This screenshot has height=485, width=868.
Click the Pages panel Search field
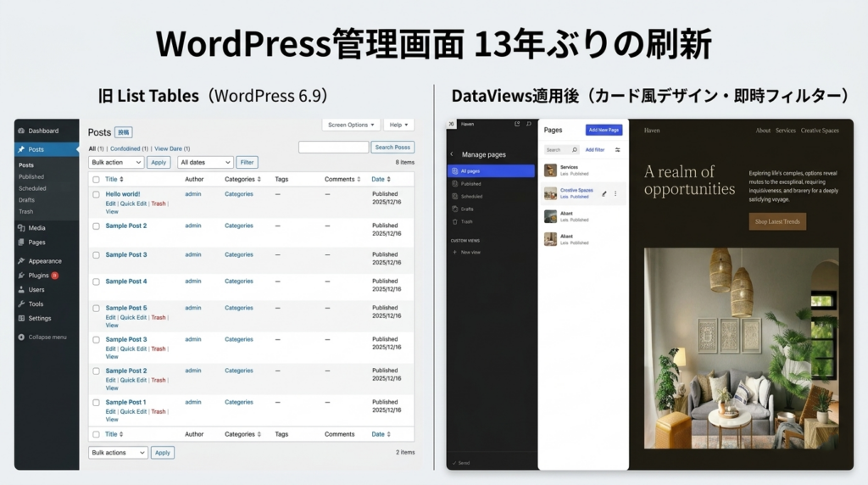pyautogui.click(x=561, y=149)
